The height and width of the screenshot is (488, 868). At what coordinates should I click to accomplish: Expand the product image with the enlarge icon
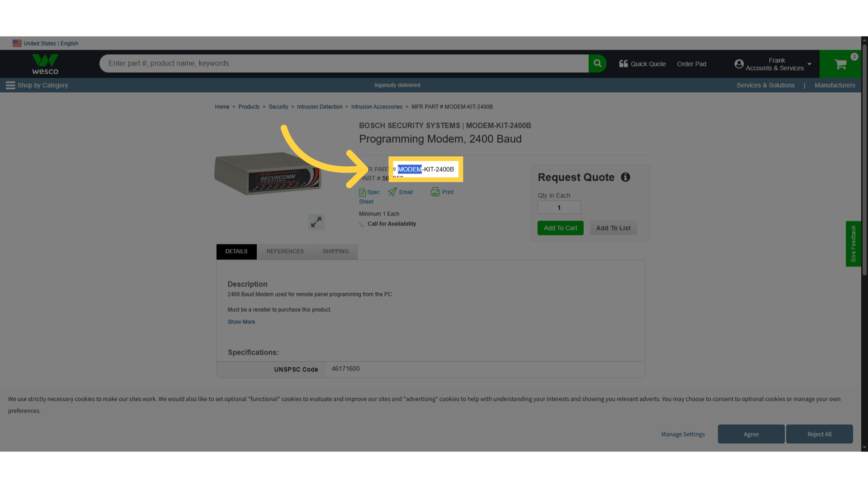(316, 222)
